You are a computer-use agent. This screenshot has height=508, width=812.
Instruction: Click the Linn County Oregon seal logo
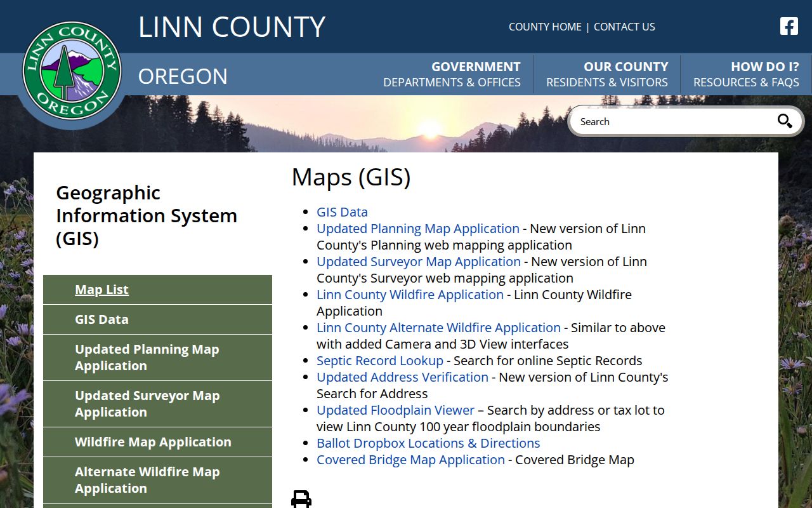(x=72, y=70)
